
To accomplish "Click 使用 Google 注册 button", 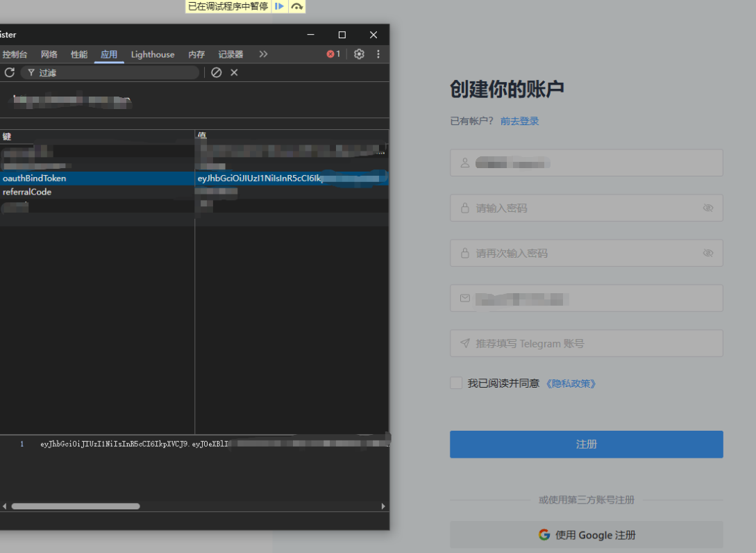I will 586,535.
